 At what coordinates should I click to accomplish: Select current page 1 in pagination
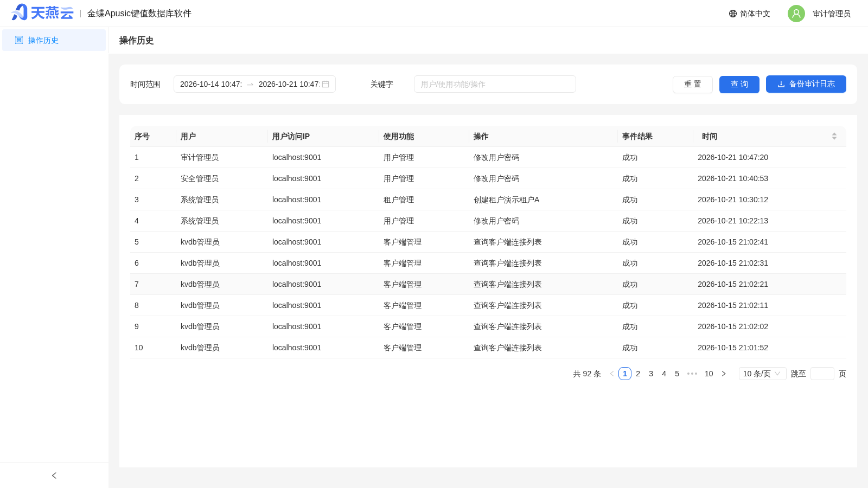pos(625,374)
